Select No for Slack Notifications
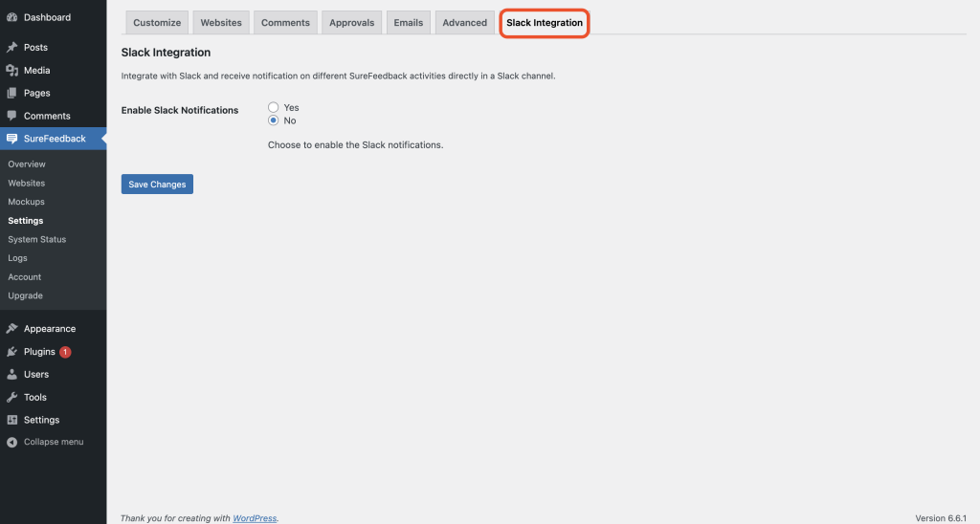980x524 pixels. point(273,120)
